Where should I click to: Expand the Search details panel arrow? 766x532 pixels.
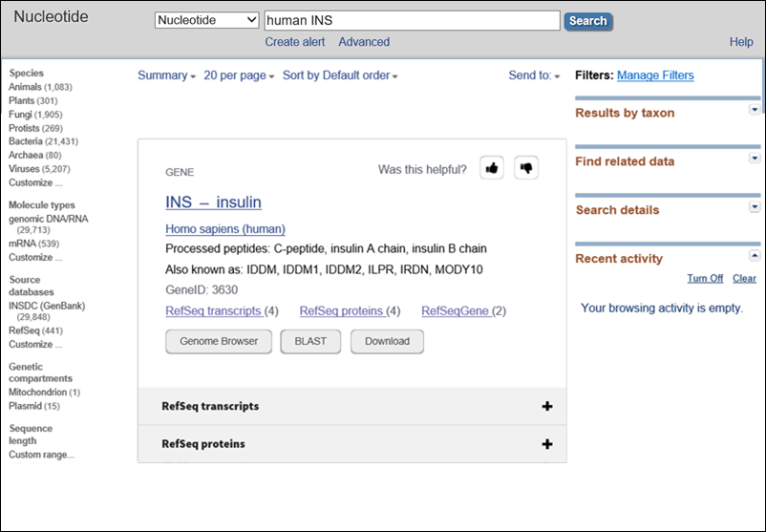(x=755, y=206)
